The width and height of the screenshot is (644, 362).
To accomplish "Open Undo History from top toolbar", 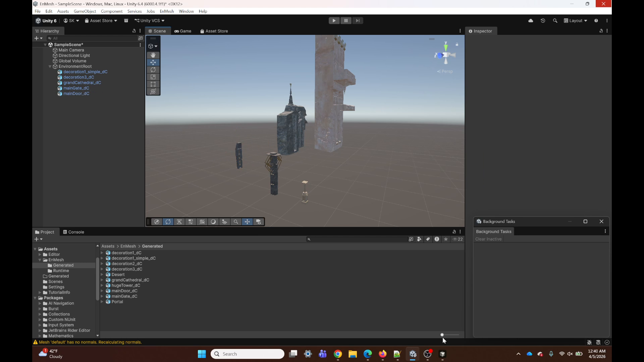I will click(x=543, y=21).
